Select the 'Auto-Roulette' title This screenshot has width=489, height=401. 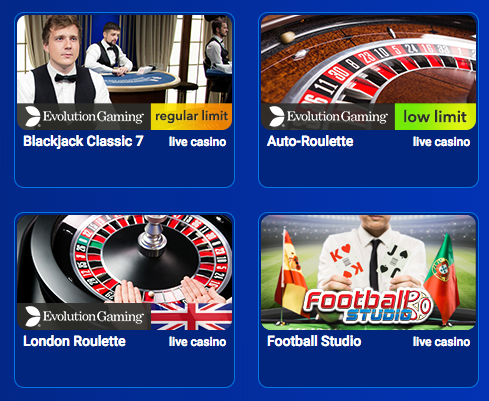310,141
